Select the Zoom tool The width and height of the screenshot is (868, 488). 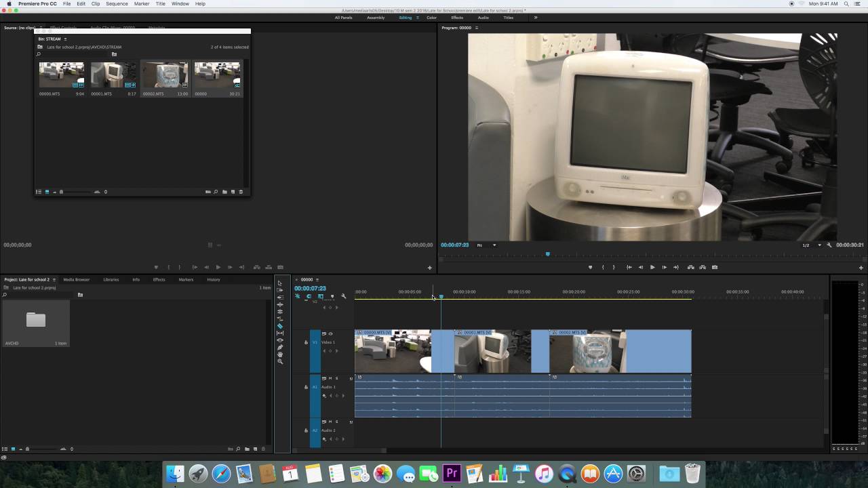point(280,361)
